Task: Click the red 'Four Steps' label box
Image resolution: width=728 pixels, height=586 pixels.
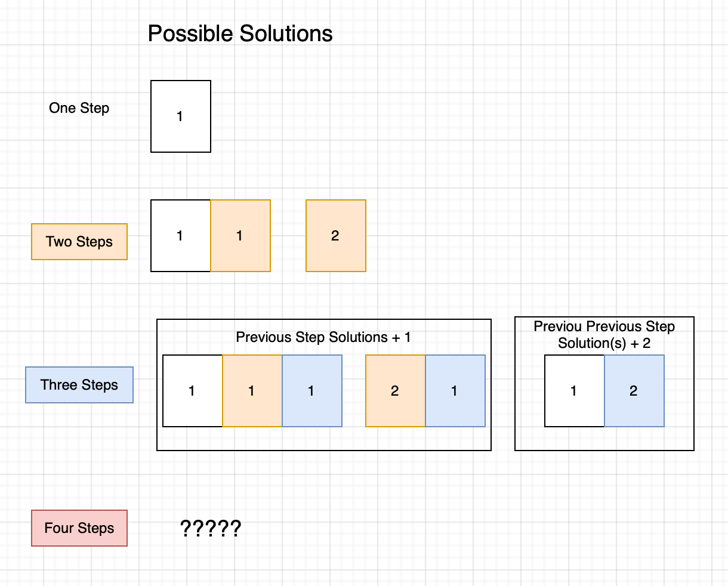Action: pos(79,528)
